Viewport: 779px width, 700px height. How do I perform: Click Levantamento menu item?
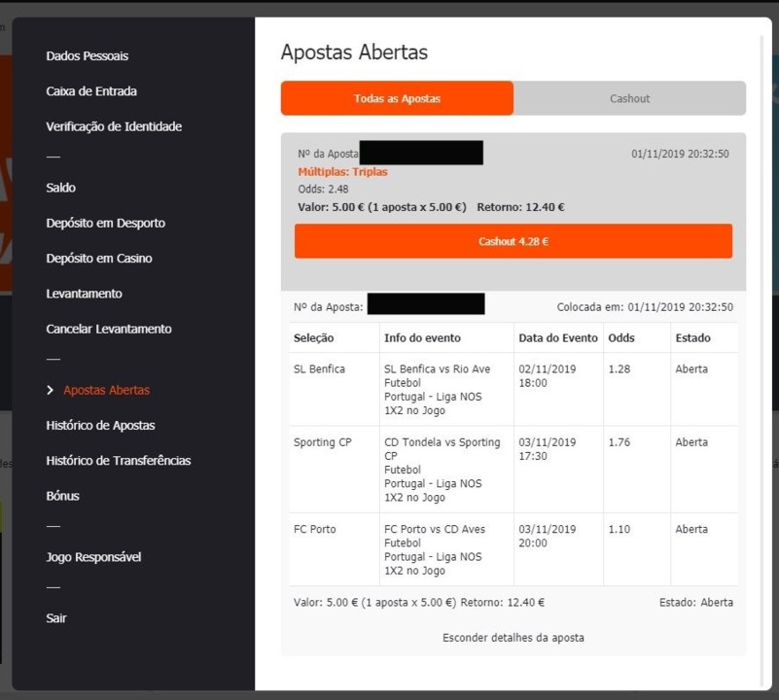[84, 294]
